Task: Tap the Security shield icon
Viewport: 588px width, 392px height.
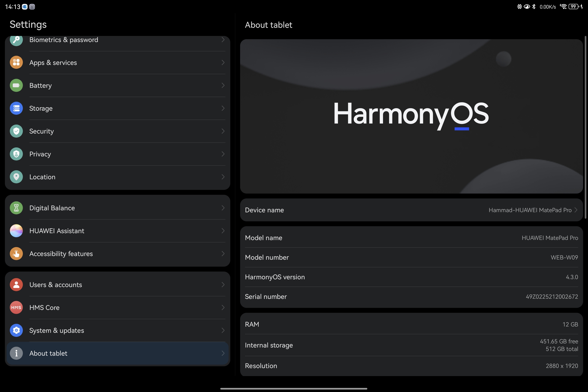Action: coord(16,131)
